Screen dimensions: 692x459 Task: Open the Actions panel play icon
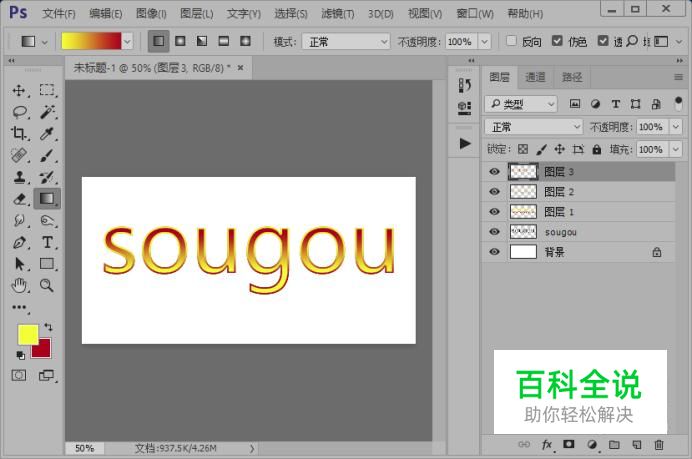[x=464, y=143]
